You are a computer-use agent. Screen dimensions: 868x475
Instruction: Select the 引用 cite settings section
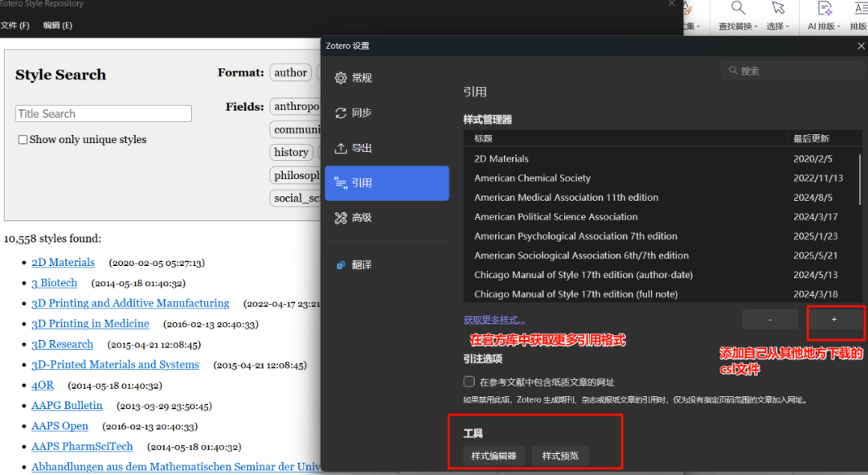pos(387,183)
